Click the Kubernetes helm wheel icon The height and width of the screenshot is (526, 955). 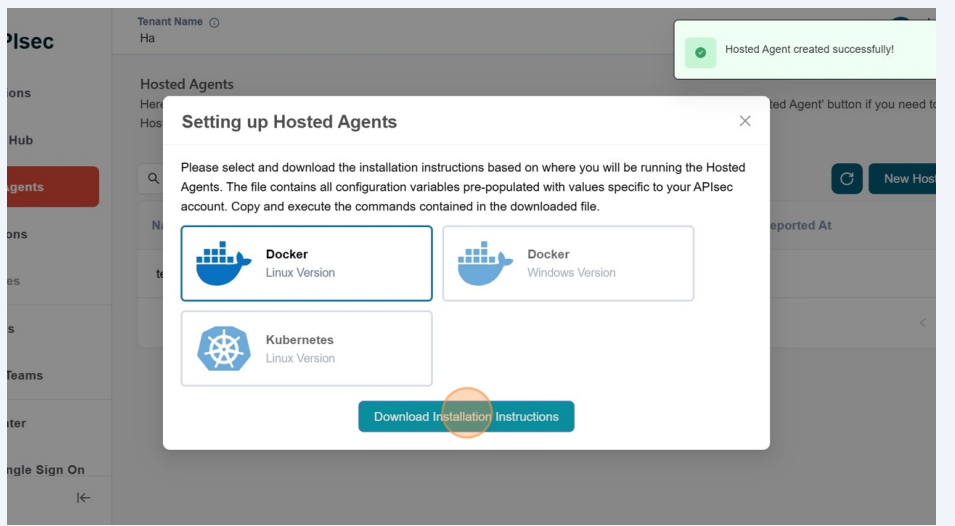click(223, 349)
